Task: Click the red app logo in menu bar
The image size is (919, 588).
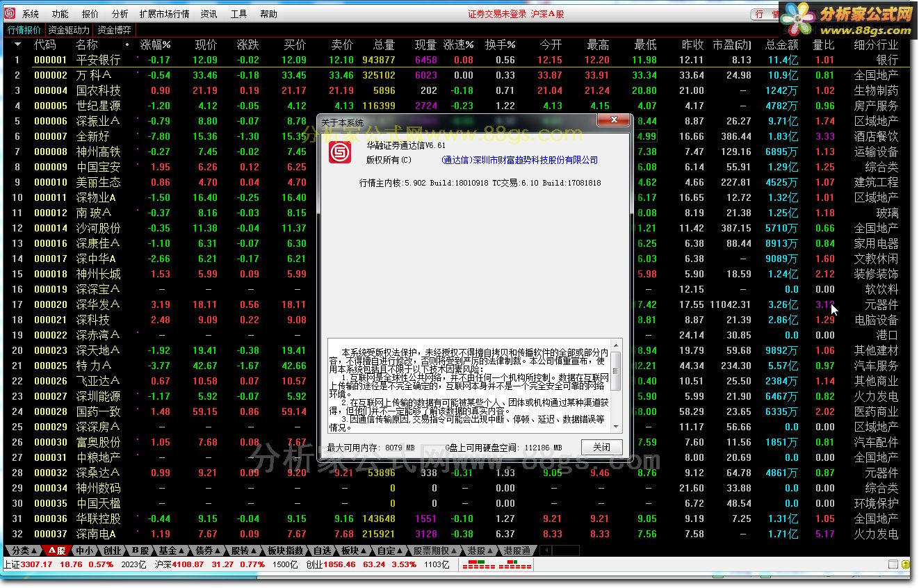Action: (10, 14)
